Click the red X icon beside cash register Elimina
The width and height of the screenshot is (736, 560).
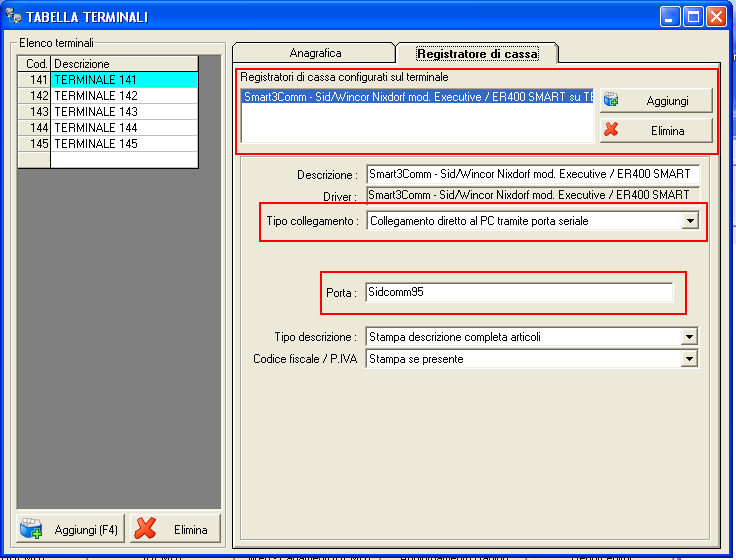(611, 130)
